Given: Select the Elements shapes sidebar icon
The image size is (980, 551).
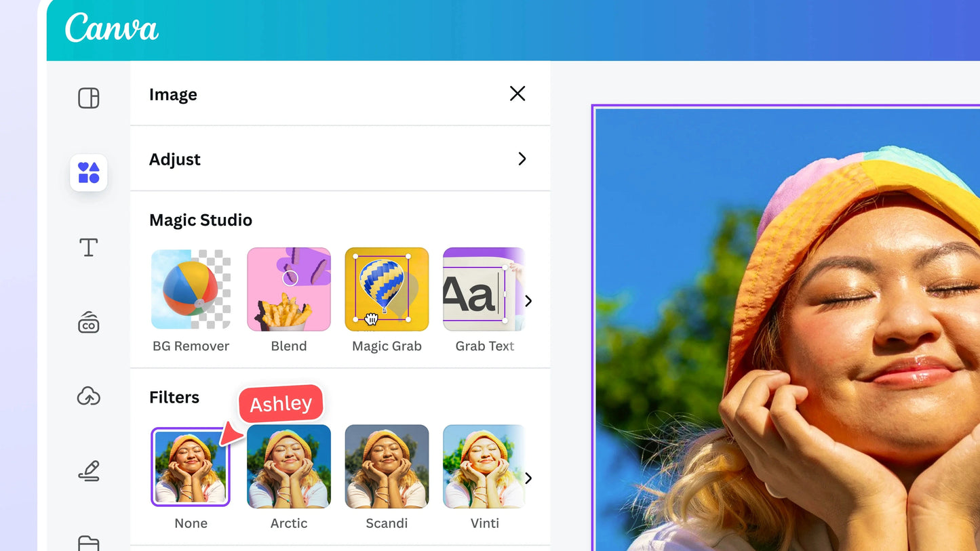Looking at the screenshot, I should [89, 173].
